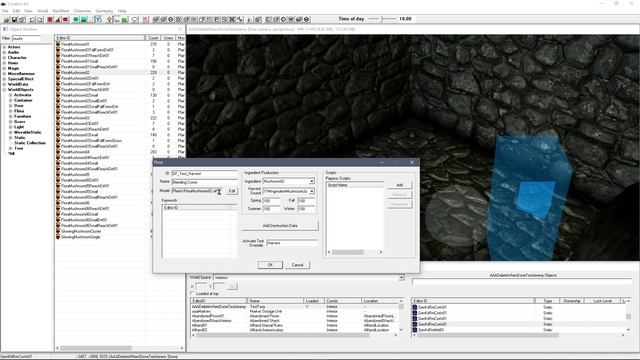Collapse the WorldObjects tree category
The height and width of the screenshot is (360, 640).
pyautogui.click(x=4, y=89)
